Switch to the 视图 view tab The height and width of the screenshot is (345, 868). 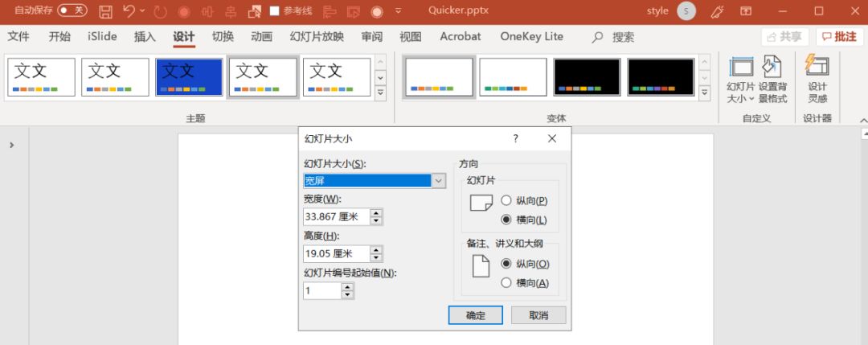click(411, 36)
